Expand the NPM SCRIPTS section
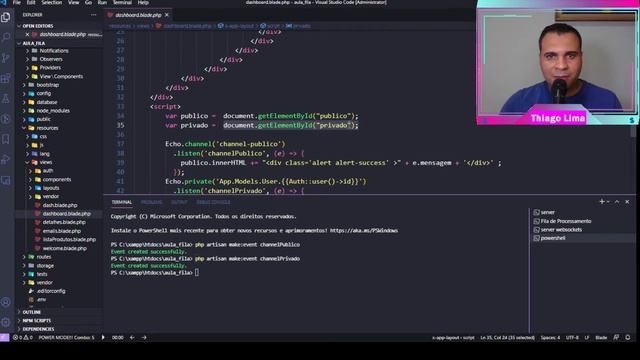The height and width of the screenshot is (360, 640). coord(36,320)
